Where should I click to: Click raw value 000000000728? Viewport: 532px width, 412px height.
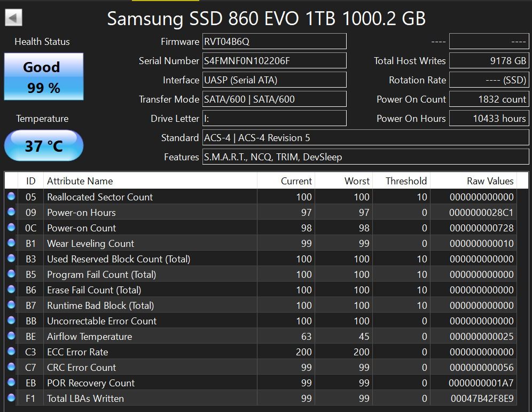(x=481, y=228)
